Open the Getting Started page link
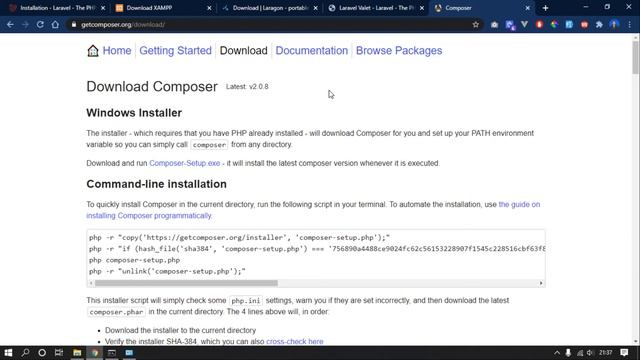This screenshot has width=640, height=360. click(x=176, y=51)
